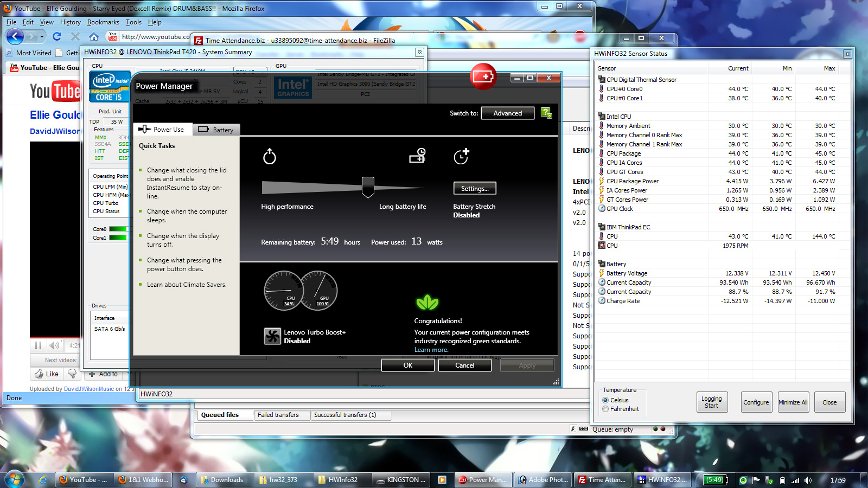Click the Battery Stretch clock-plus icon
This screenshot has width=868, height=488.
tap(461, 156)
